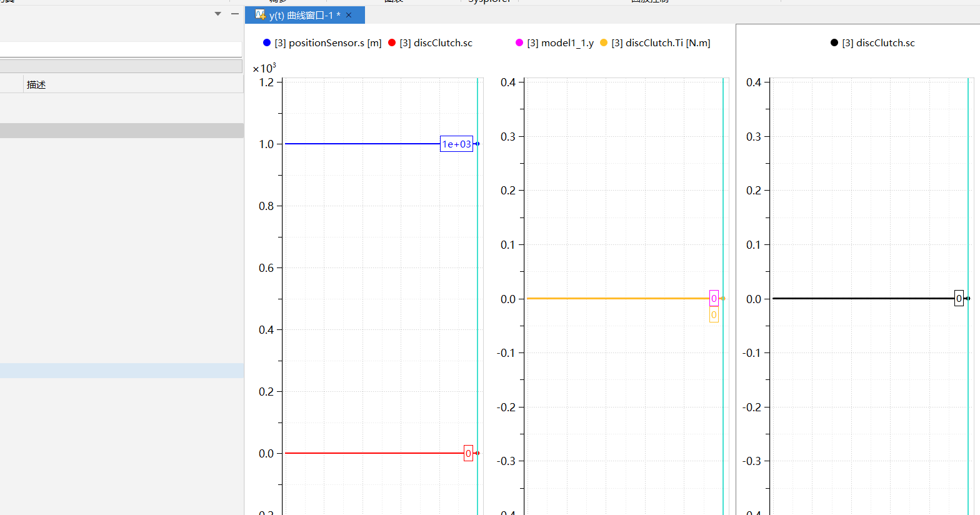980x515 pixels.
Task: Click the magenta model1_1.y legend dot
Action: [519, 42]
